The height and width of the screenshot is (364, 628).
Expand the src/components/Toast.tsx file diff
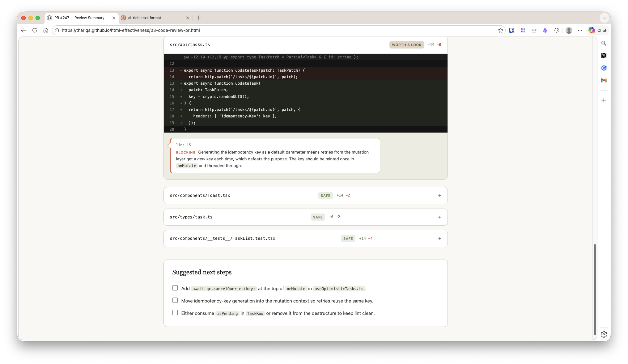coord(305,196)
